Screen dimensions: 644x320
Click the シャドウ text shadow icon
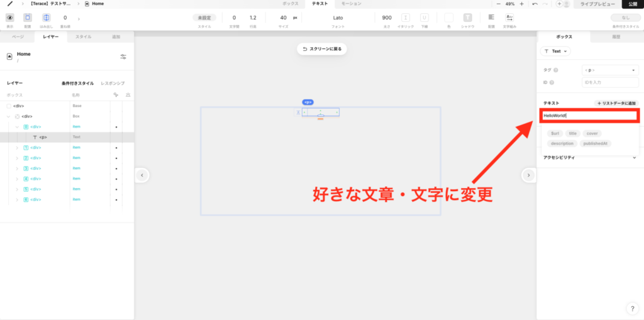point(467,18)
